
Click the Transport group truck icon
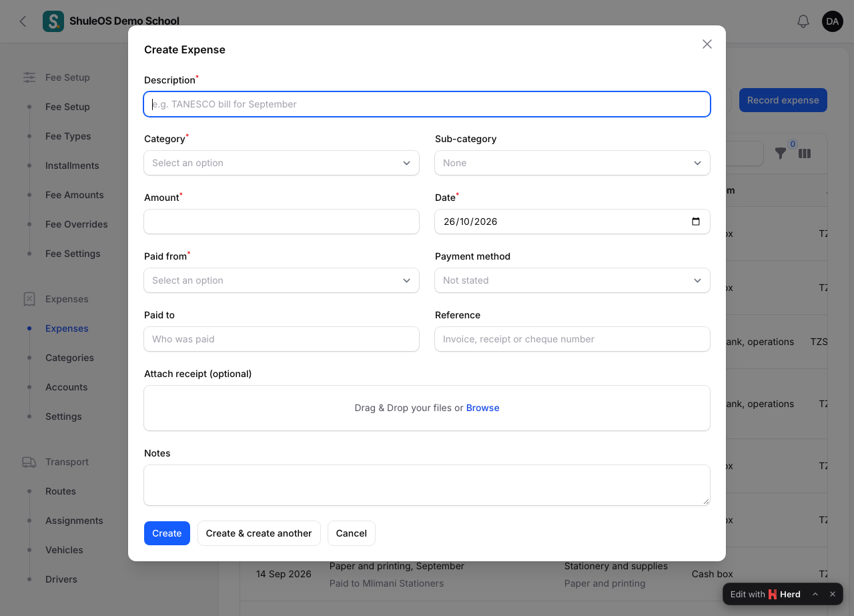coord(29,462)
